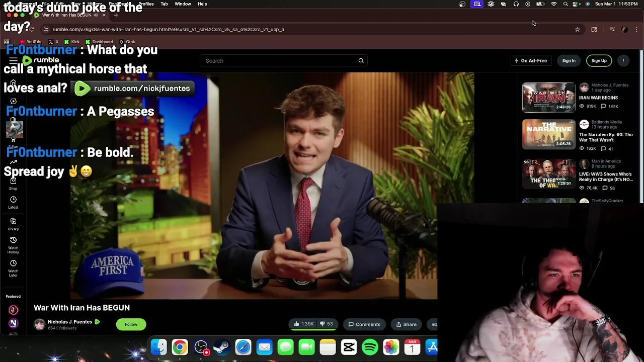Open Chrome media controls icon

point(612,30)
